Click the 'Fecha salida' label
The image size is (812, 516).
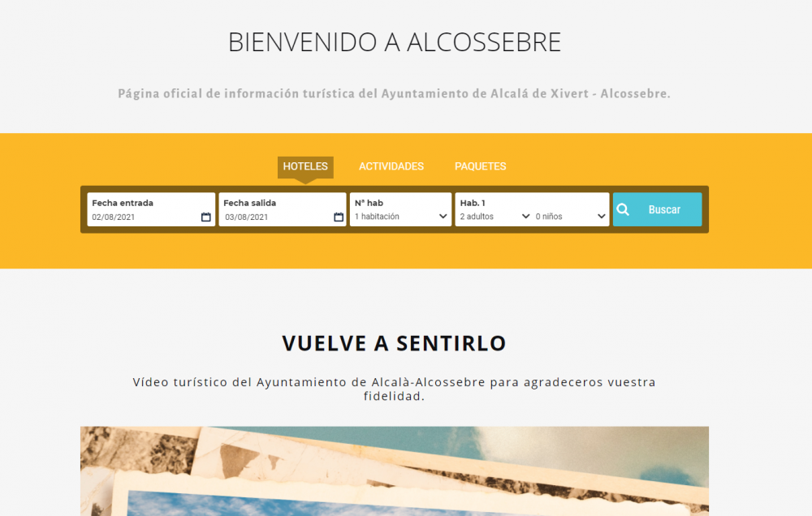click(249, 203)
